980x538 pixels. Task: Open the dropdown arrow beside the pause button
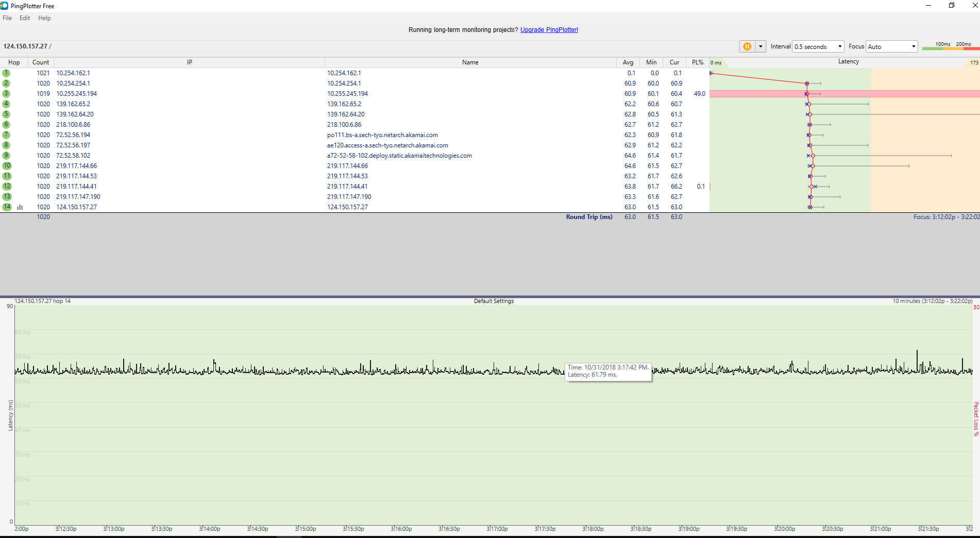click(x=761, y=46)
